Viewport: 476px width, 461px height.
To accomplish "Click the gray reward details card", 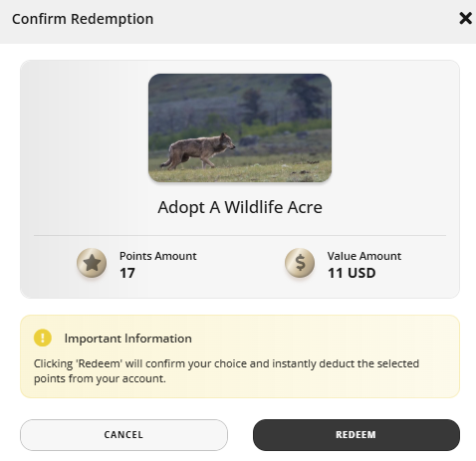I will tap(240, 179).
